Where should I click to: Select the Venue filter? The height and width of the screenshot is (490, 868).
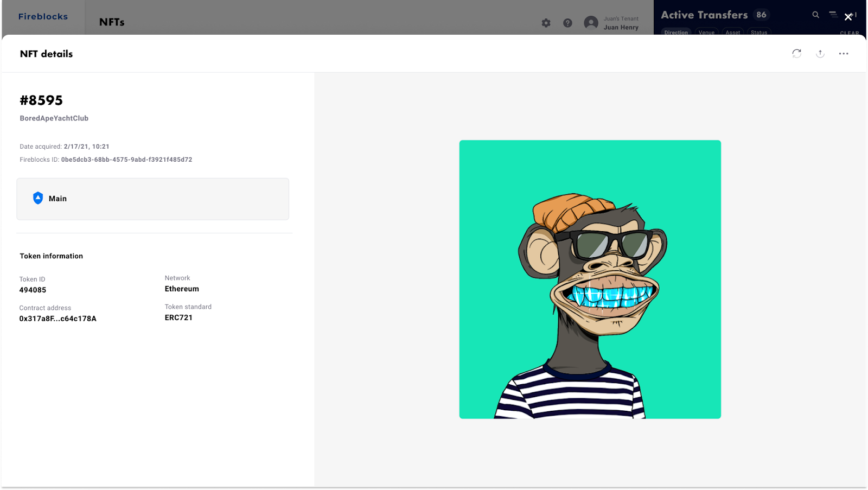click(706, 32)
